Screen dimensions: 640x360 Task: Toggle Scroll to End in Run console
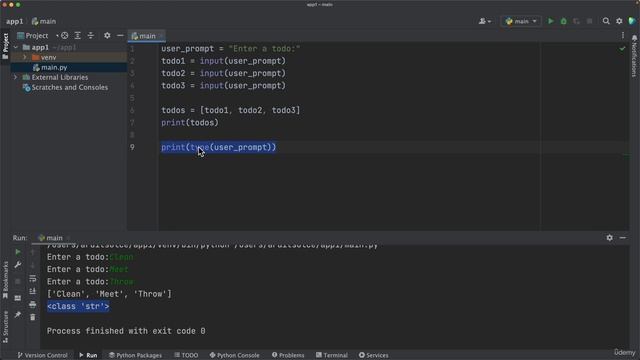coord(33,291)
